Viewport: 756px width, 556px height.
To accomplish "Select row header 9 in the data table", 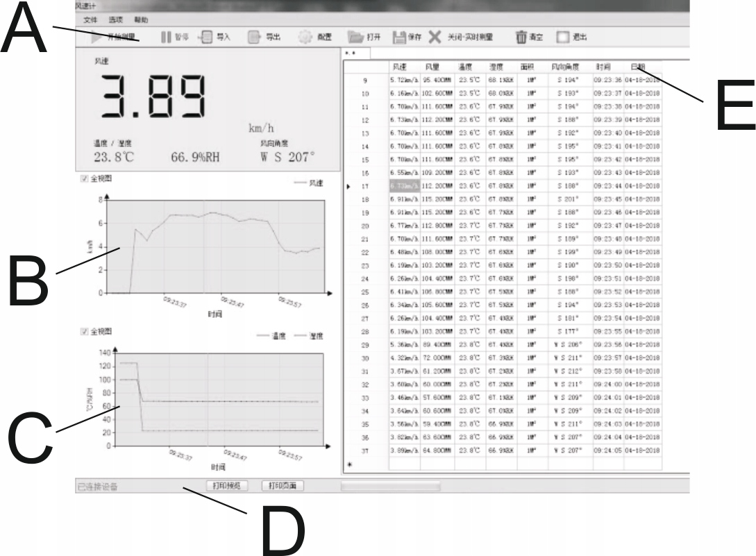I will pyautogui.click(x=367, y=81).
